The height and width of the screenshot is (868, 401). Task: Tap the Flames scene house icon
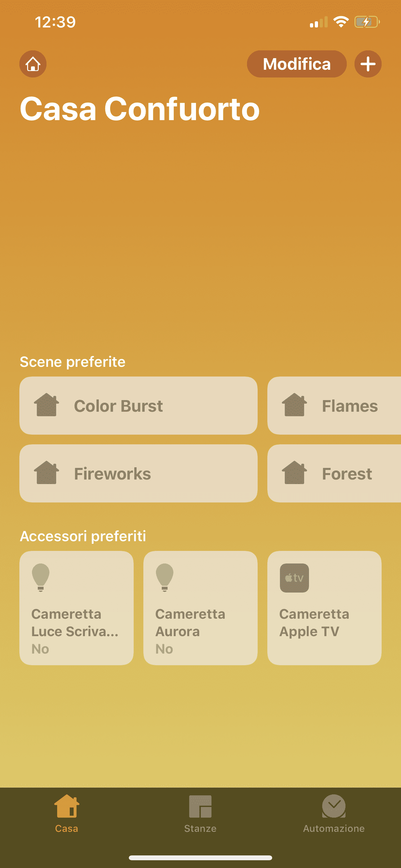point(294,405)
